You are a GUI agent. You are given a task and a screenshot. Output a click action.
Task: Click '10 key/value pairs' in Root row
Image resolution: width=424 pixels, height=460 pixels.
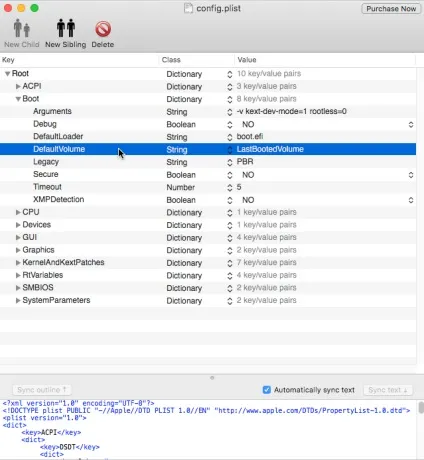coord(269,74)
